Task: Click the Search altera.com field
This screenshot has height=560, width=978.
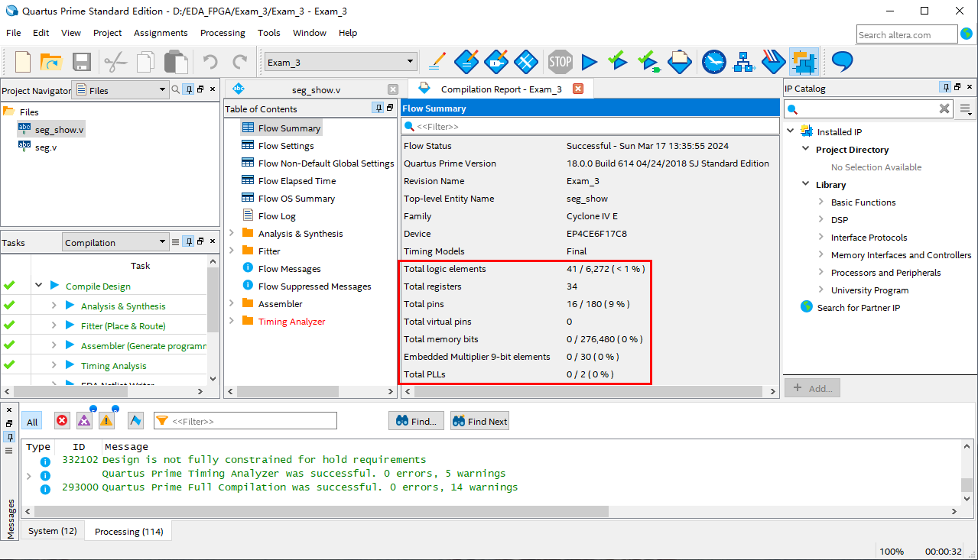Action: 907,34
